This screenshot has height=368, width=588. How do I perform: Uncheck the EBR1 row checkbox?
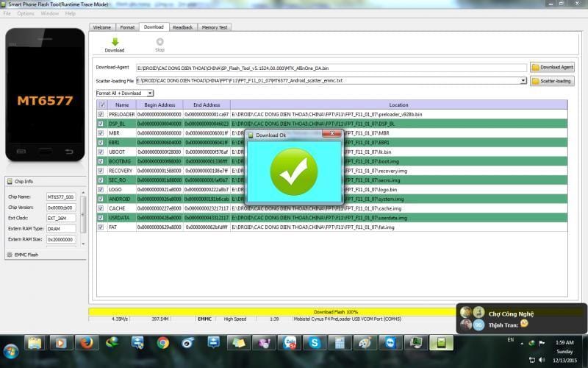pos(101,142)
